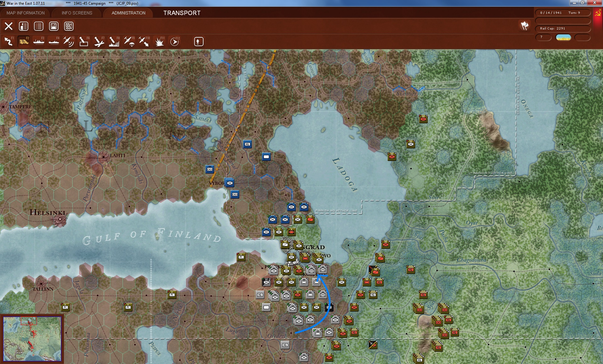The width and height of the screenshot is (603, 364).
Task: Open the INFO SCREENS tab
Action: [x=77, y=13]
